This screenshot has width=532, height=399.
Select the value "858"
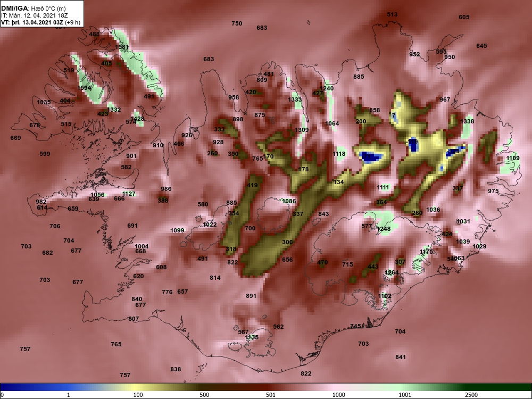375,110
